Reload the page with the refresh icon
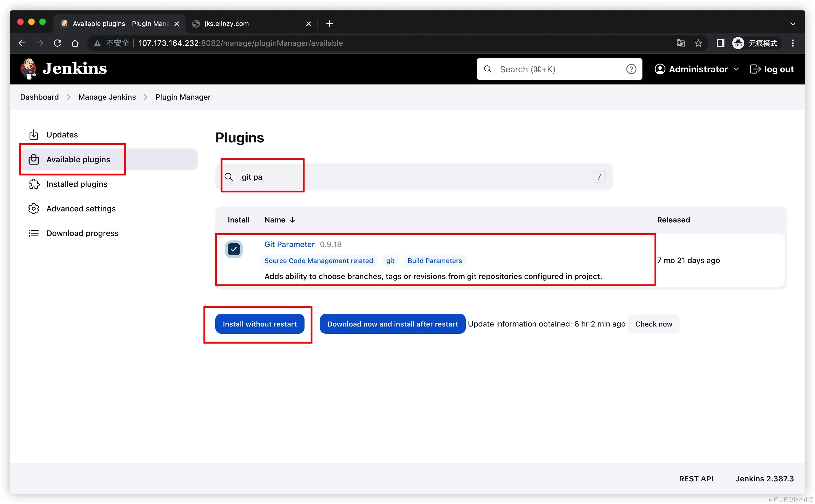Screen dimensions: 815x504 (57, 43)
